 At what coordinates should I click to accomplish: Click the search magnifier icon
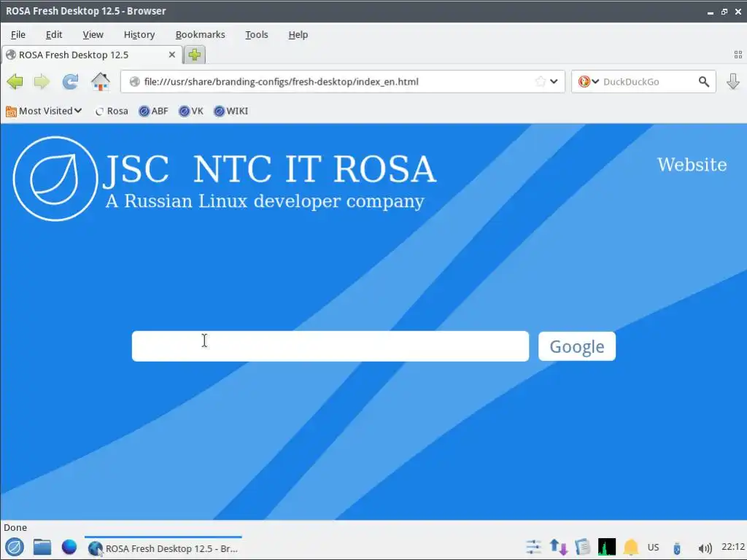point(704,82)
